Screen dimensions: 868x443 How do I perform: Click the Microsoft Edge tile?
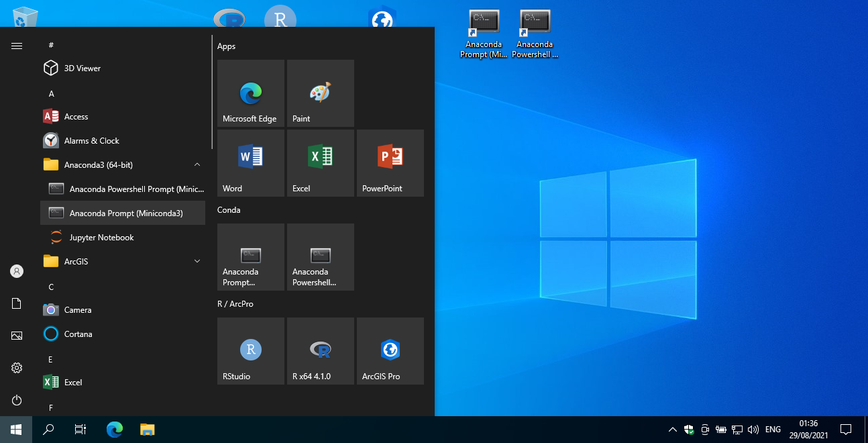[250, 93]
